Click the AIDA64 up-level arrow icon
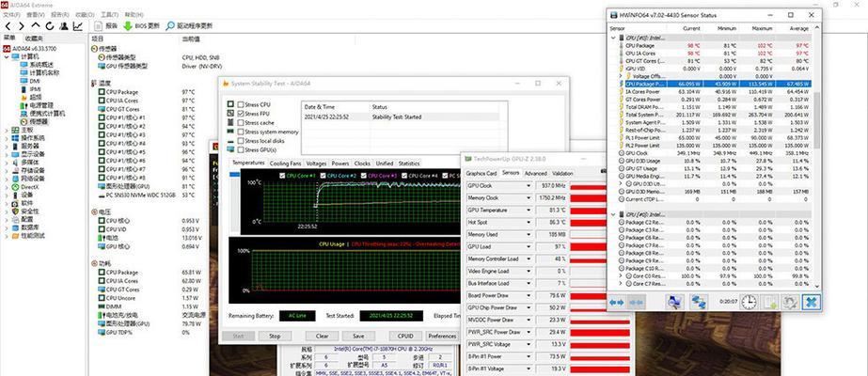This screenshot has height=376, width=868. click(x=36, y=26)
